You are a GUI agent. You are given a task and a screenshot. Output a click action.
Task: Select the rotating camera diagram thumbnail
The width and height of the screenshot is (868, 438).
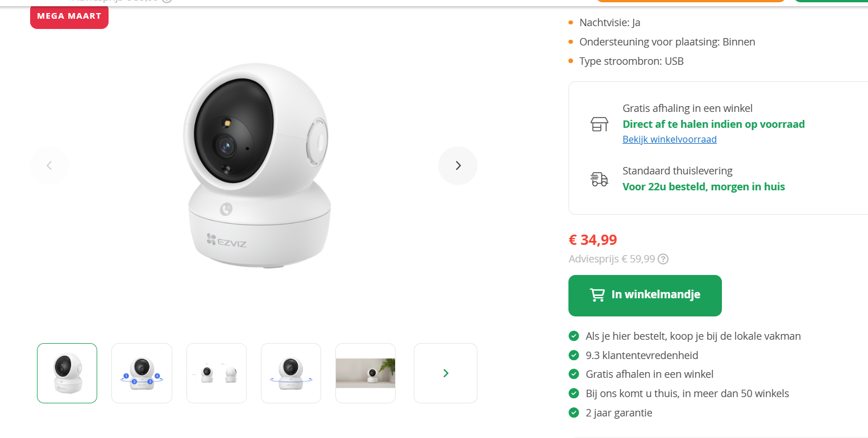[x=142, y=373]
